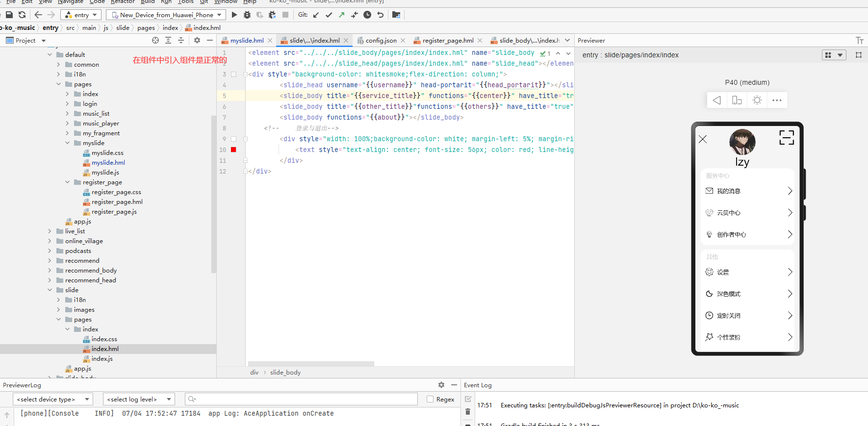Viewport: 868px width, 426px height.
Task: Click the attach debugger to process icon
Action: (272, 15)
